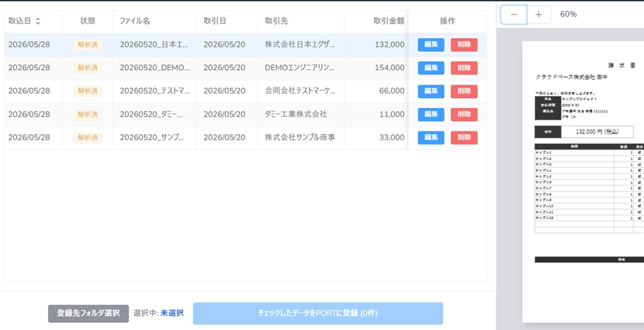
Task: Click the 154,000 amount cell
Action: (389, 68)
